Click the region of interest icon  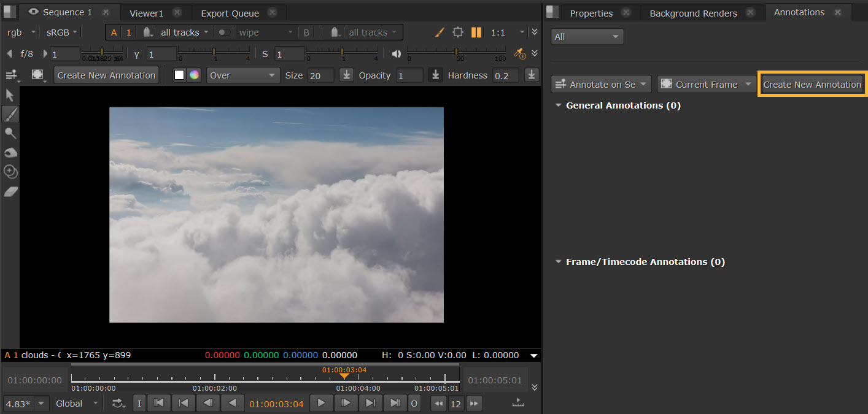pos(458,33)
